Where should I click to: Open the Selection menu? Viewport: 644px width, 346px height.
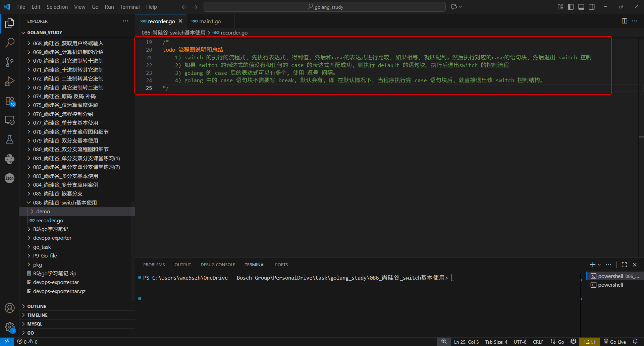coord(57,7)
